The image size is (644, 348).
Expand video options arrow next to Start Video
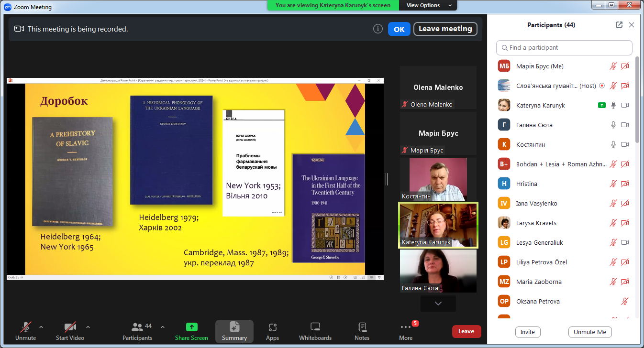point(88,327)
